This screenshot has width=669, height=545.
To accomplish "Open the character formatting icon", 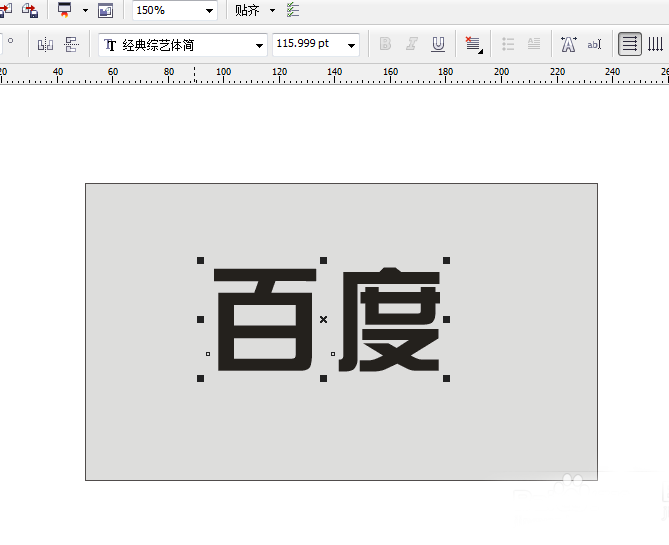I will [x=568, y=44].
